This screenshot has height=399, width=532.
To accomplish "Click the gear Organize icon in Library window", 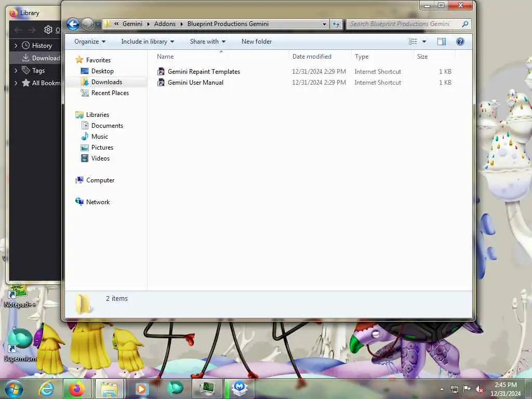I will [48, 30].
